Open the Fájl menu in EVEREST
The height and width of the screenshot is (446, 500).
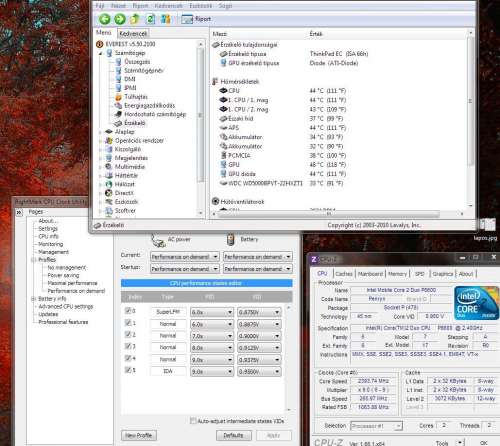coord(100,6)
